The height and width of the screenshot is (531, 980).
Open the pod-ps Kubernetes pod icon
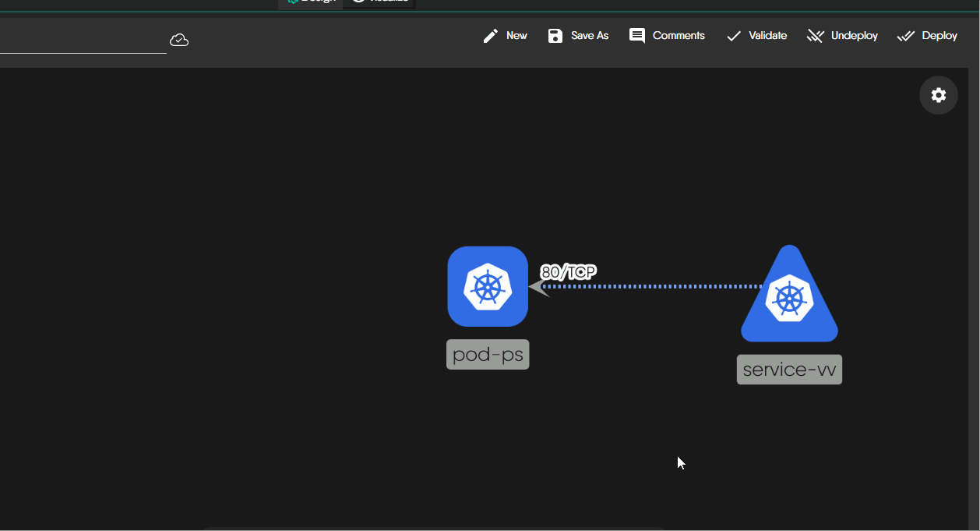tap(488, 286)
